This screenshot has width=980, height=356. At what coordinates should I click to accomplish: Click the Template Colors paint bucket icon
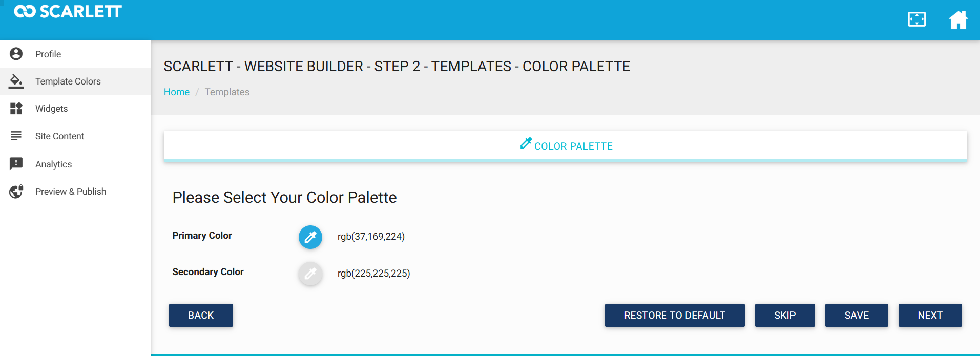pos(16,81)
